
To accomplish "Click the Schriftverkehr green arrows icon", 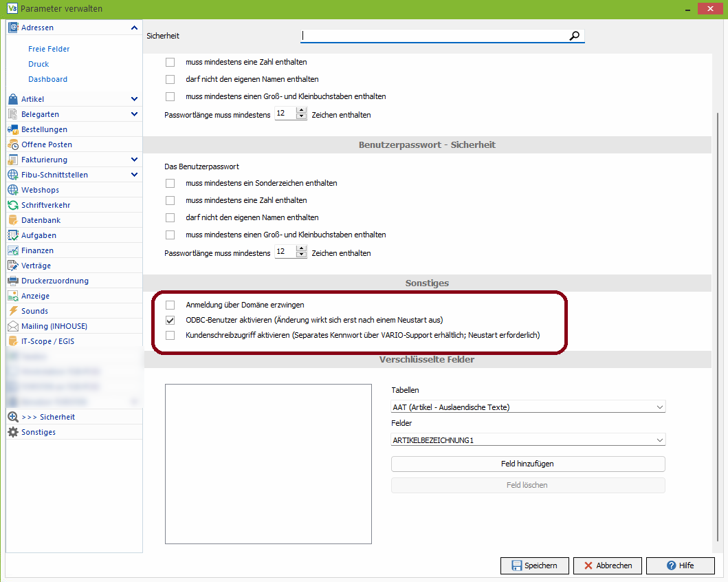I will click(x=13, y=205).
